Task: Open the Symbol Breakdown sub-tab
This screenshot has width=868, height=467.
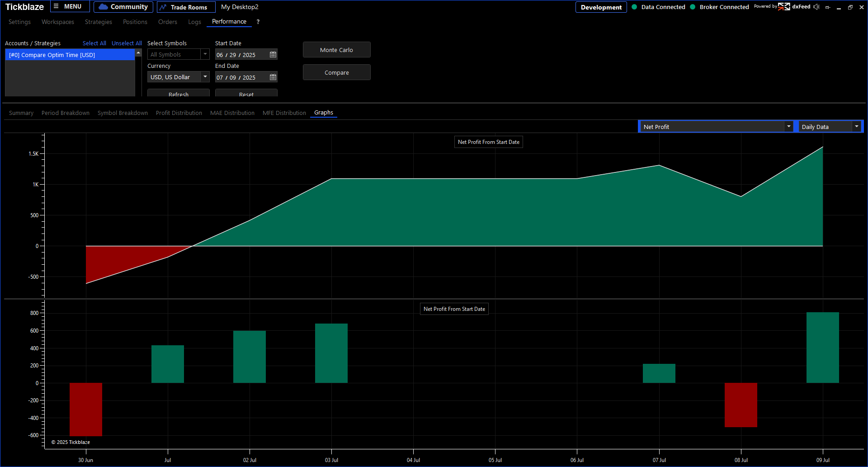Action: coord(123,113)
